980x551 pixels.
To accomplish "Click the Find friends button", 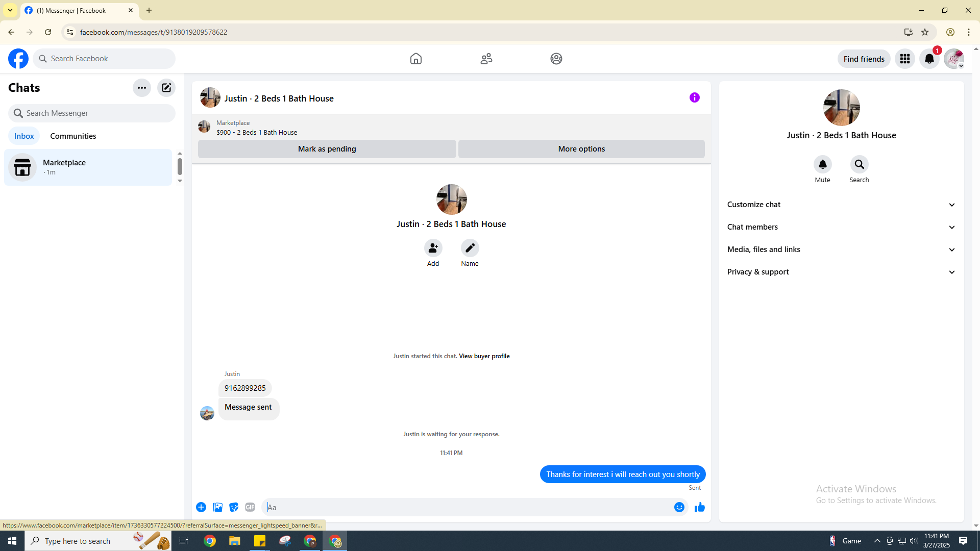I will click(x=864, y=59).
